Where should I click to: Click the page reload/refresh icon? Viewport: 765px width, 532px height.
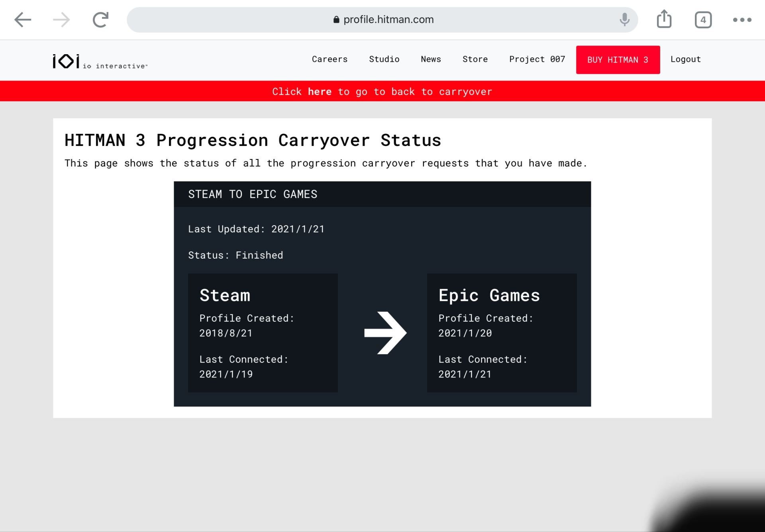100,19
